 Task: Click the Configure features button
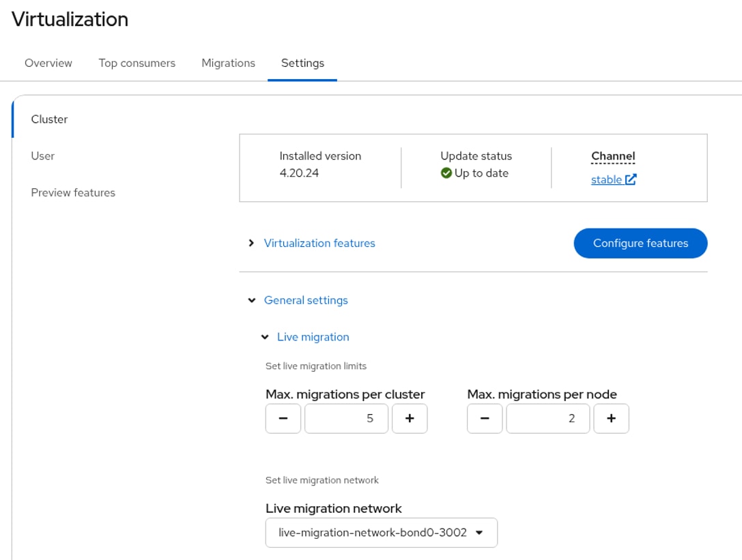tap(640, 243)
